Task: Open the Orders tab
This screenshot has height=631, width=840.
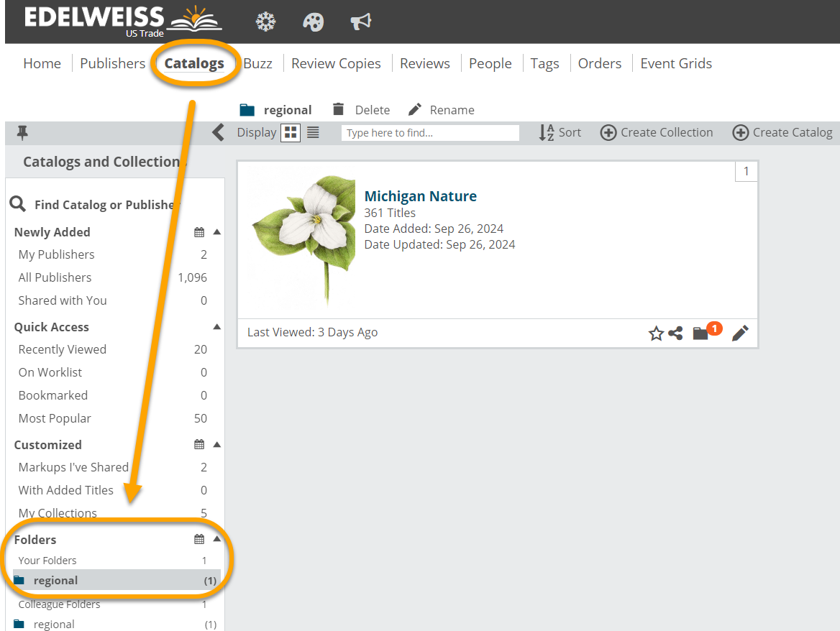Action: (x=600, y=63)
